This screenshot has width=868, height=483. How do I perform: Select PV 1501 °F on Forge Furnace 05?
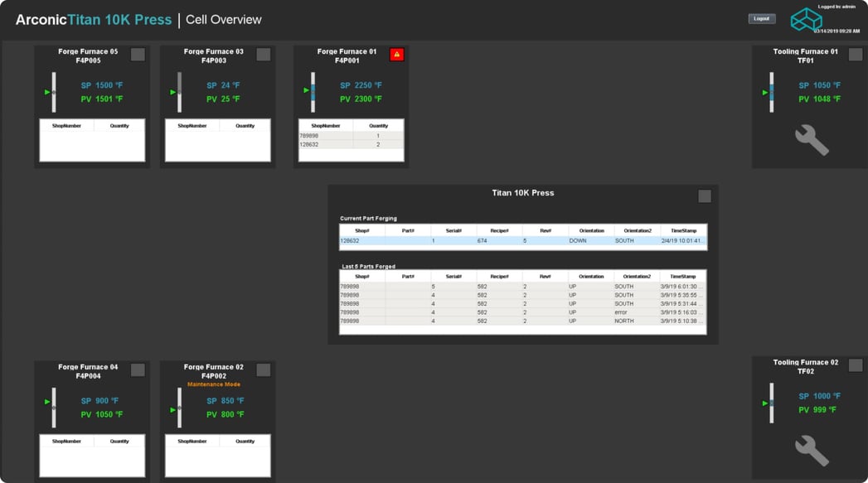coord(102,99)
